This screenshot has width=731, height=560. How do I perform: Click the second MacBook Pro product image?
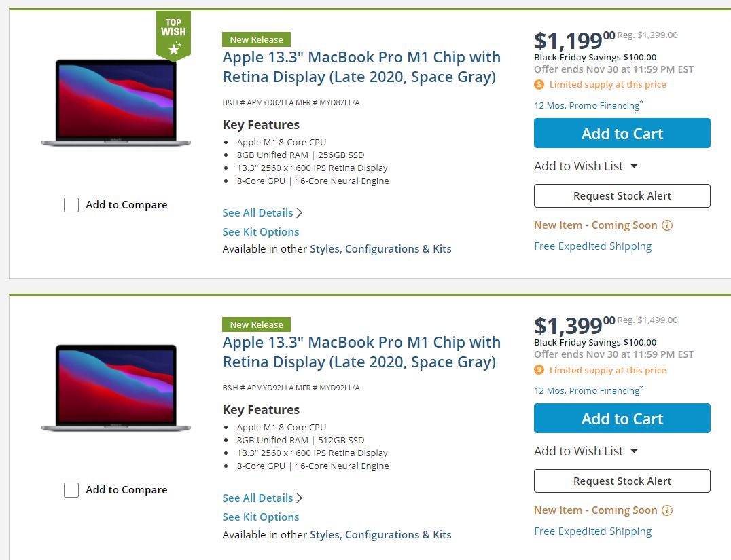coord(116,388)
